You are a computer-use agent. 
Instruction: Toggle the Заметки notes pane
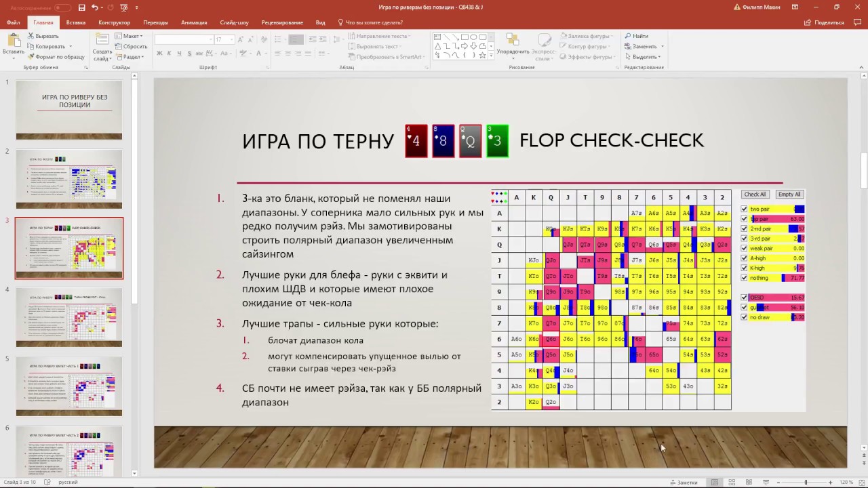click(x=684, y=482)
